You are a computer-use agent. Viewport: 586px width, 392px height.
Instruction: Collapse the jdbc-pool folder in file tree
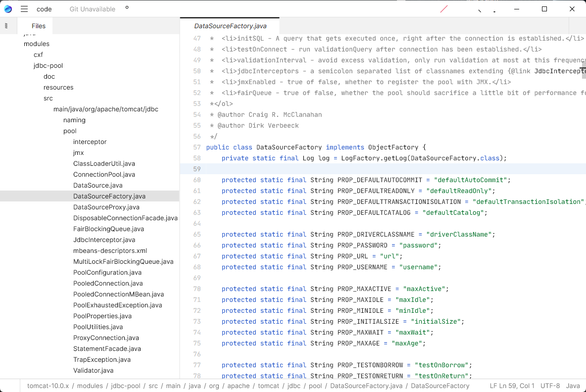pos(48,65)
